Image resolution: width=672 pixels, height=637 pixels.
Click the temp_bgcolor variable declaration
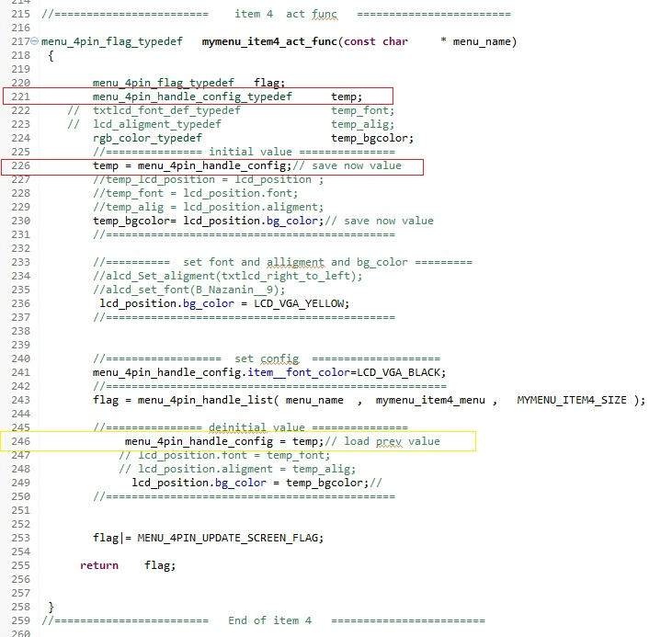[x=372, y=138]
